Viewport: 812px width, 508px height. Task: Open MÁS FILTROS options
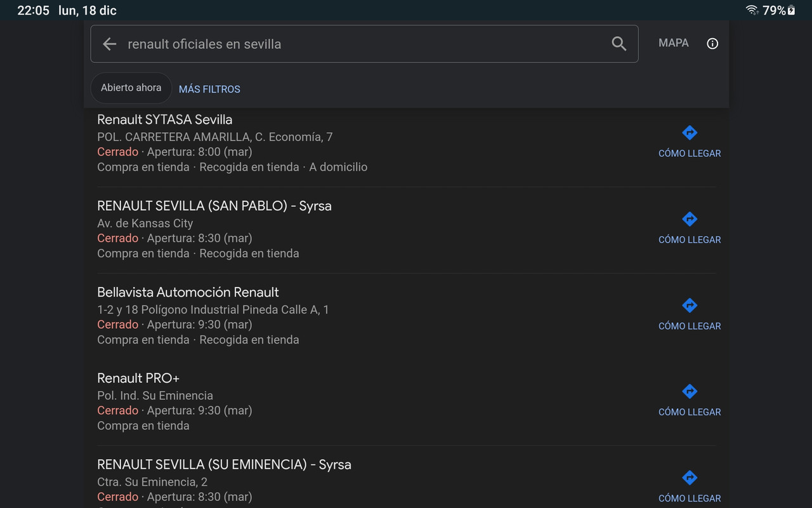pyautogui.click(x=209, y=90)
